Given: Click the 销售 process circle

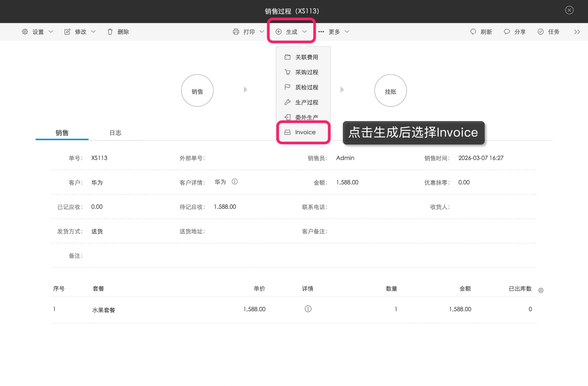Looking at the screenshot, I should point(197,91).
